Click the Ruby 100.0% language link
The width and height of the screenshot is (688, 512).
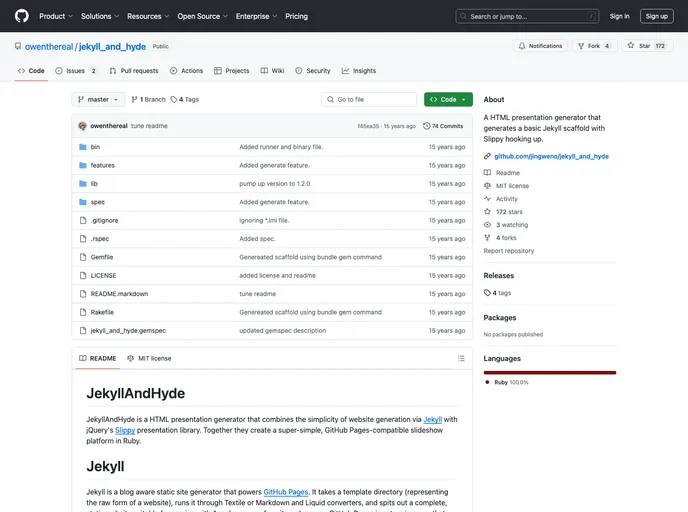coord(507,383)
